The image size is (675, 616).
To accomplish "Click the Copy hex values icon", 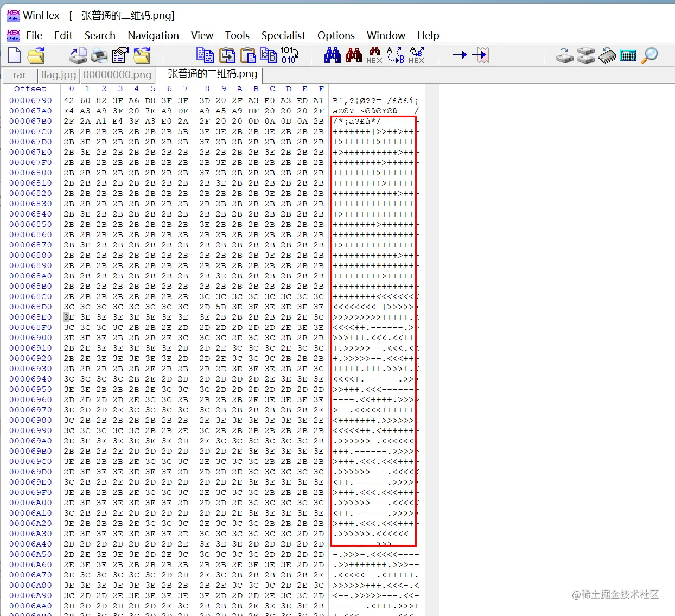I will click(x=269, y=55).
